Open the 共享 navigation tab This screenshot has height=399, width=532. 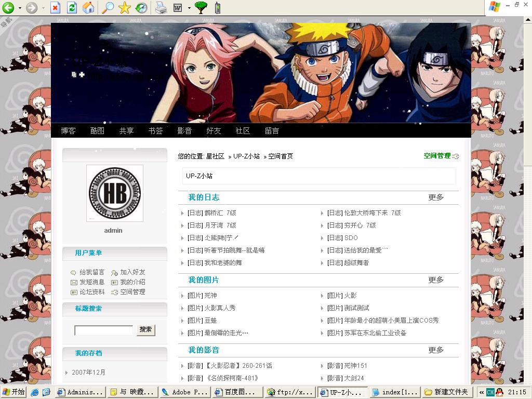[x=127, y=130]
